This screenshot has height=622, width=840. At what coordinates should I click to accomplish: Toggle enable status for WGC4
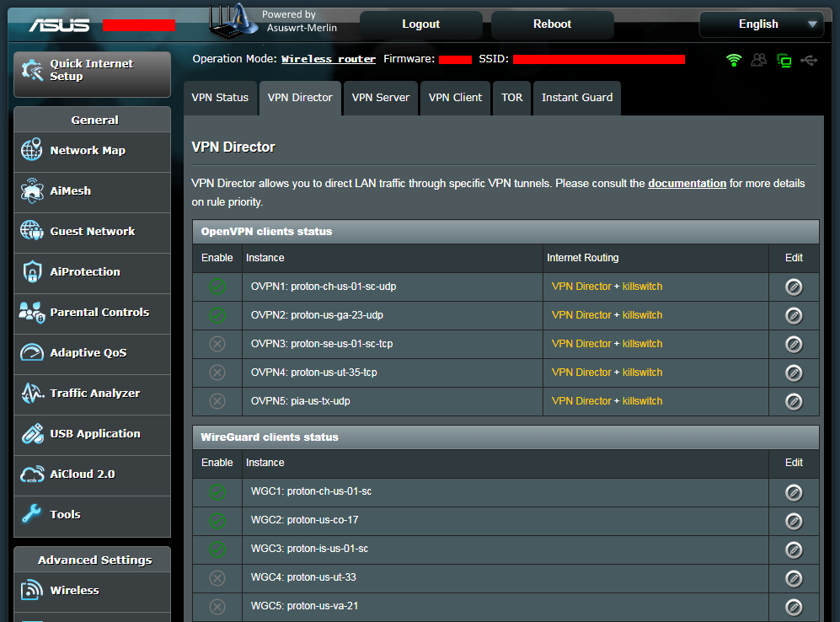pyautogui.click(x=217, y=577)
